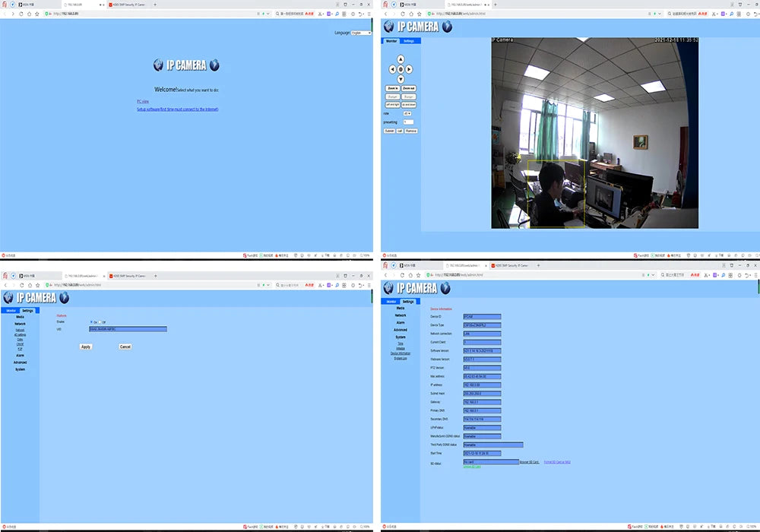Tilt camera down with PTZ down arrow

point(401,79)
